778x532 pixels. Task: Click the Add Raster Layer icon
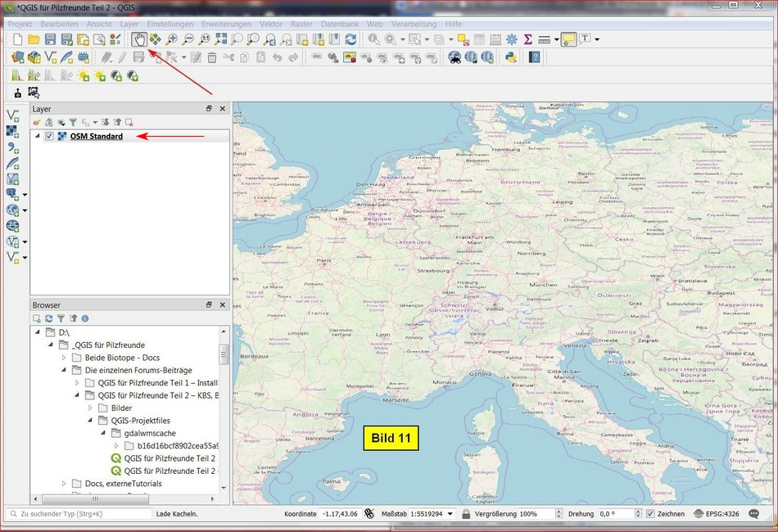tap(12, 131)
